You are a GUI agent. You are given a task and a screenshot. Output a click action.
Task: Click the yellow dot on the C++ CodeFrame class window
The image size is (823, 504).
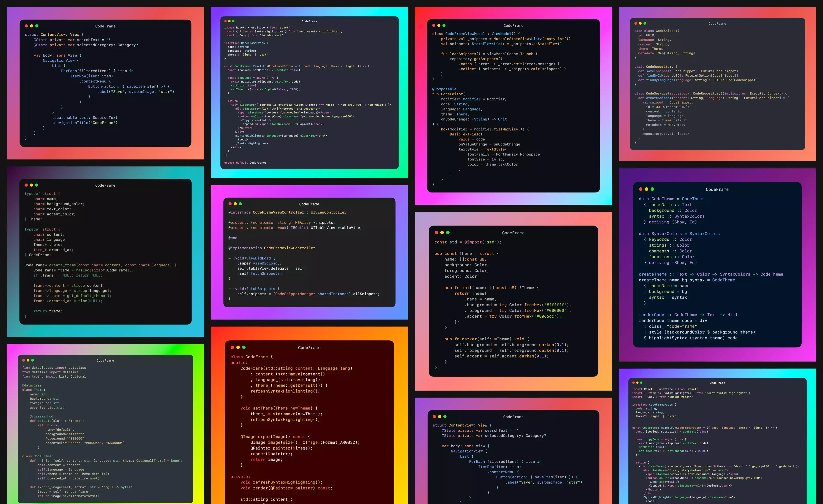pyautogui.click(x=238, y=347)
